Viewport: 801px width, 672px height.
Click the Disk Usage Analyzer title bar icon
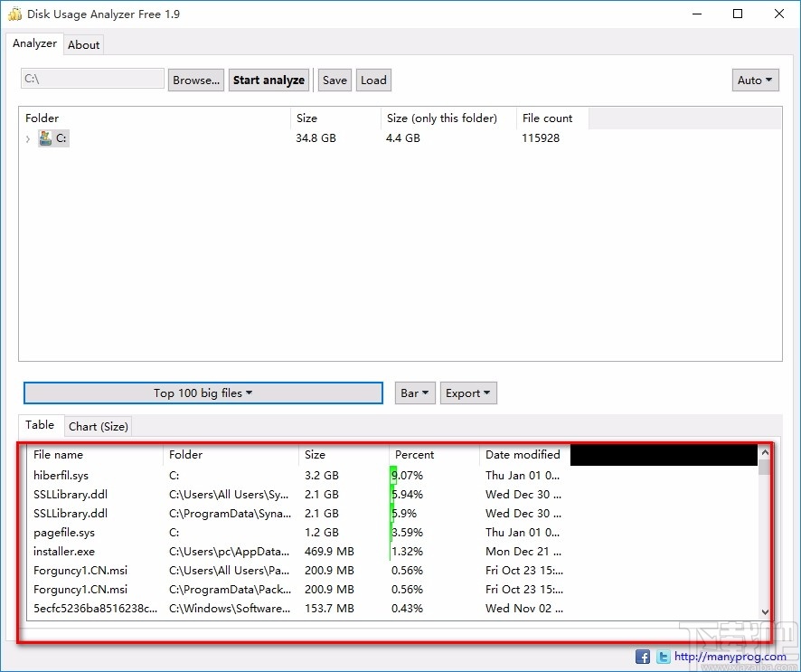[x=13, y=14]
